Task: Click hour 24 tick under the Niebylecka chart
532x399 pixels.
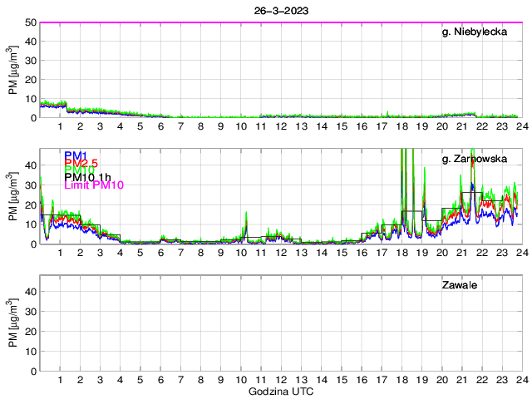Action: [x=520, y=126]
